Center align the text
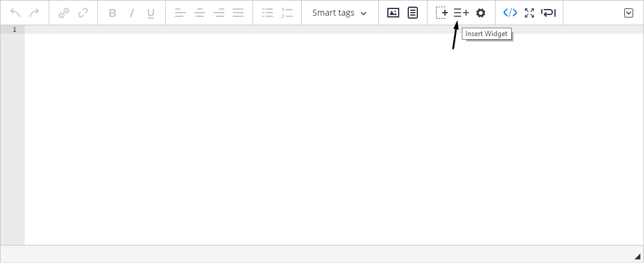Image resolution: width=644 pixels, height=263 pixels. point(200,13)
